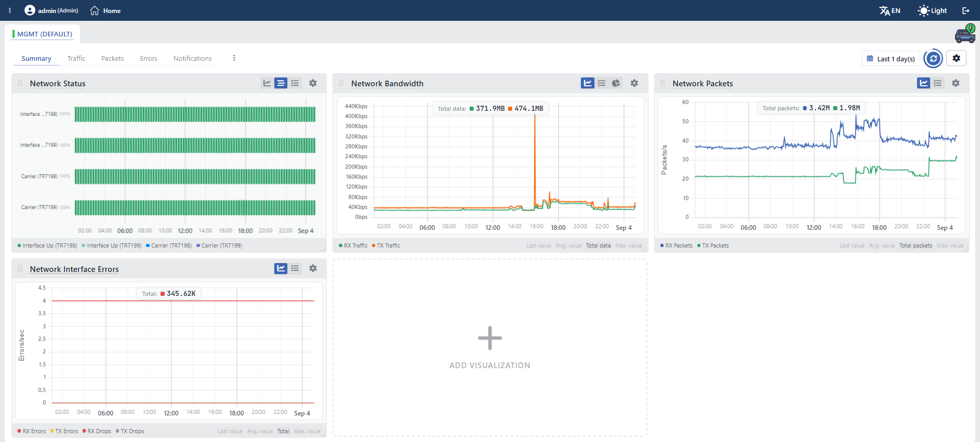Open Network Status widget settings gear
Viewport: 980px width, 442px height.
click(x=313, y=83)
